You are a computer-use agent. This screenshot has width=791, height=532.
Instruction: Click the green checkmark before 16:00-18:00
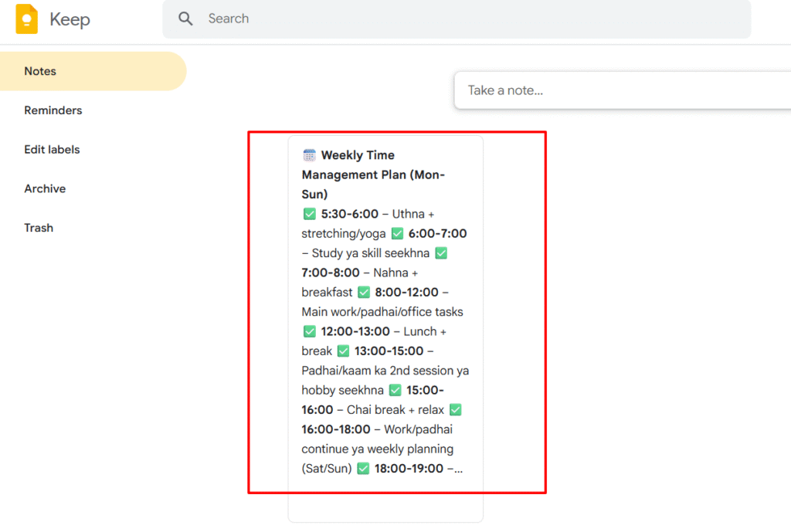pos(456,410)
